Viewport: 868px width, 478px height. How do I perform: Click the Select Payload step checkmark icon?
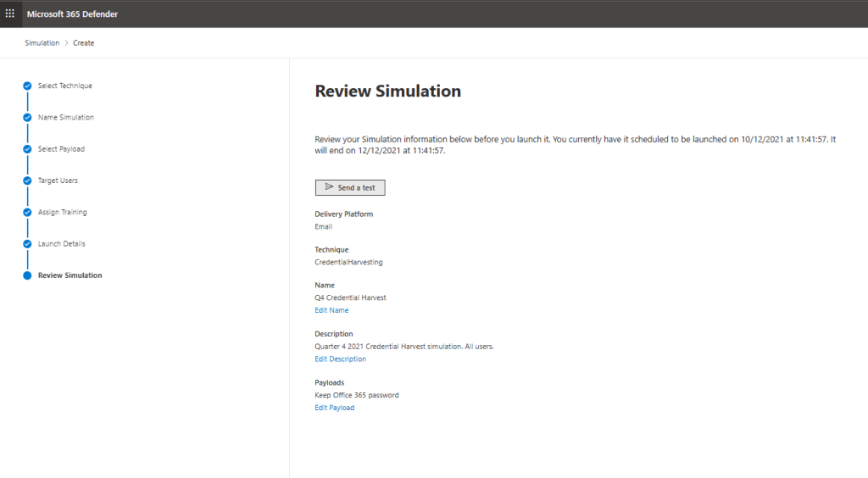[x=28, y=149]
